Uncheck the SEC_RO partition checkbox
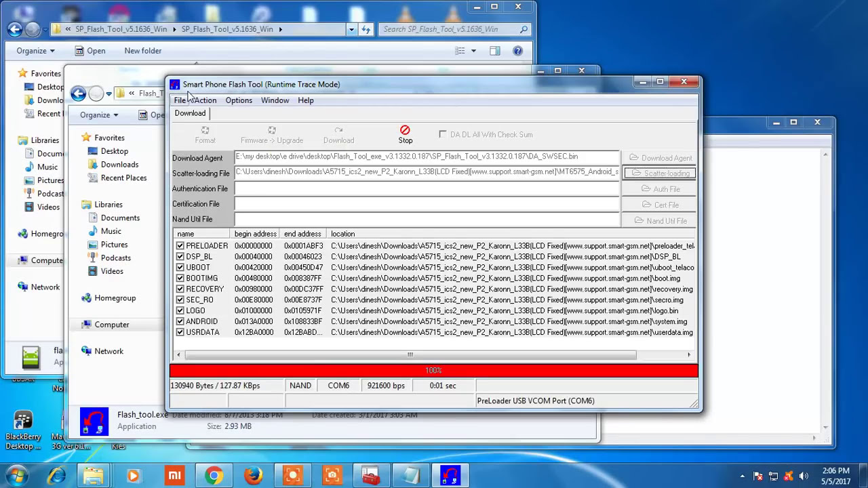The image size is (868, 488). pyautogui.click(x=180, y=300)
